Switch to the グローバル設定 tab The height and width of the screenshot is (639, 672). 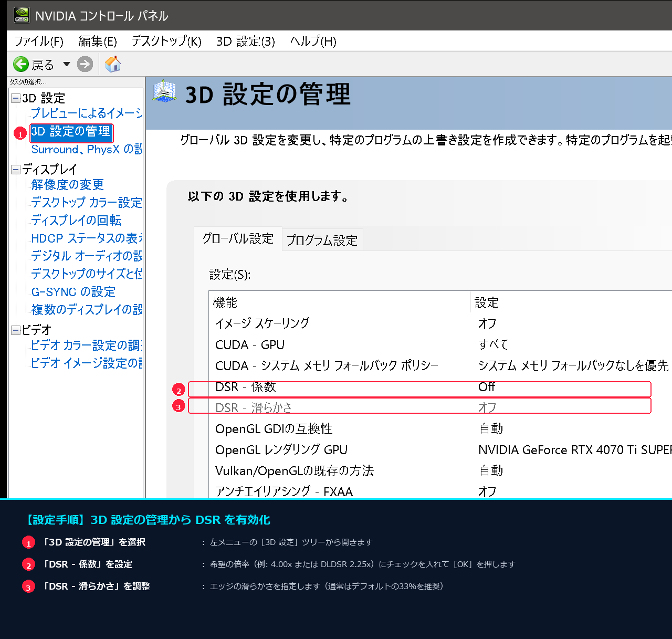coord(238,239)
